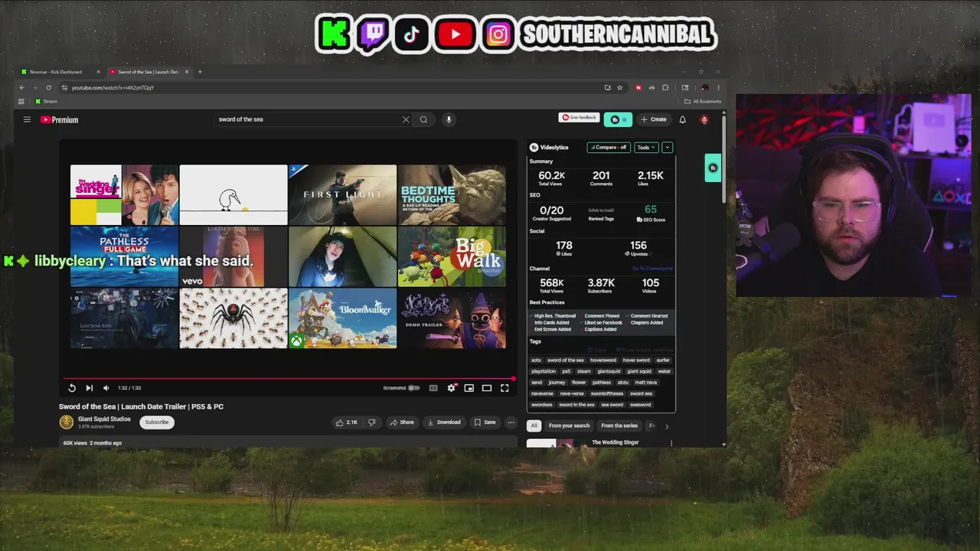This screenshot has height=551, width=980.
Task: Download the video
Action: 444,422
